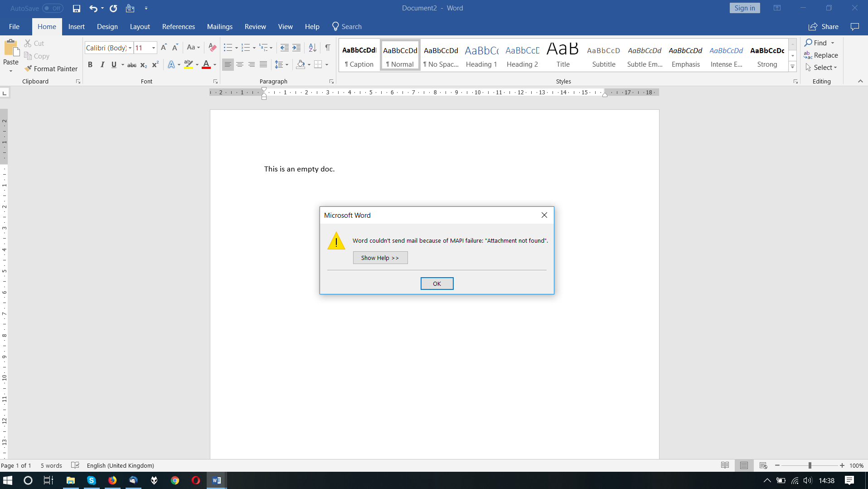The width and height of the screenshot is (868, 489).
Task: Expand the Numbering dropdown arrow
Action: (254, 48)
